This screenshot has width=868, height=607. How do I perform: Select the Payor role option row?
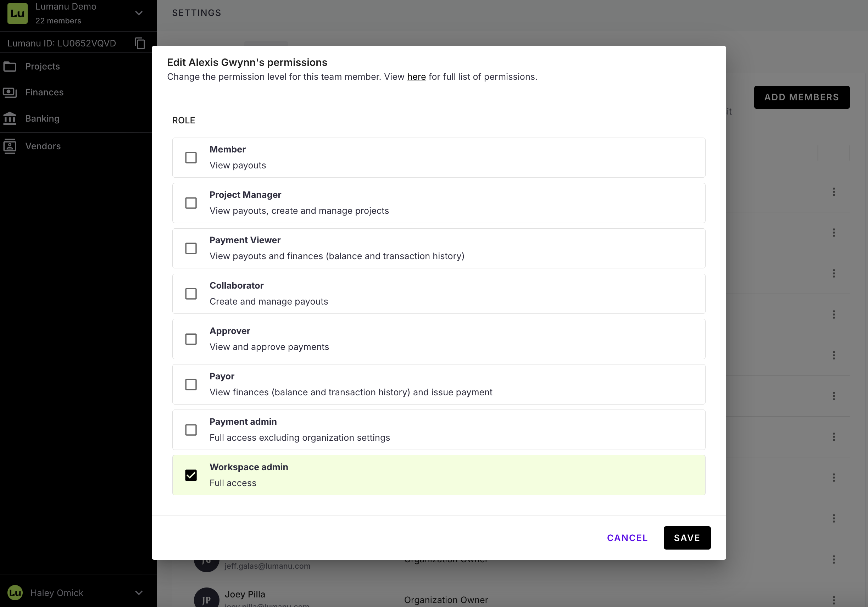(439, 384)
